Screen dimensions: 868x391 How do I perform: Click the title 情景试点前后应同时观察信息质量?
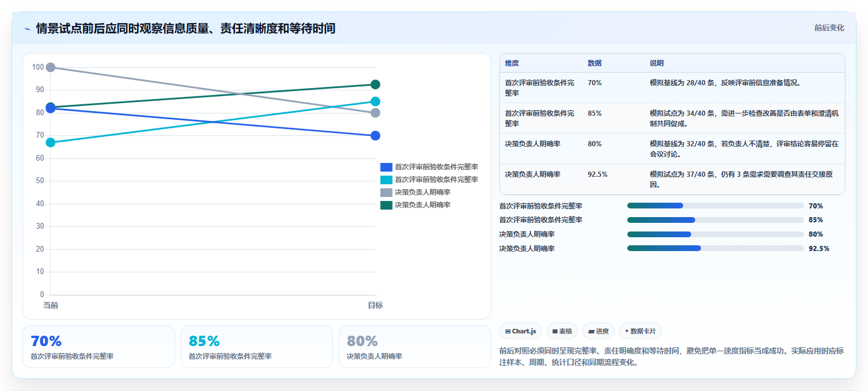tap(185, 29)
